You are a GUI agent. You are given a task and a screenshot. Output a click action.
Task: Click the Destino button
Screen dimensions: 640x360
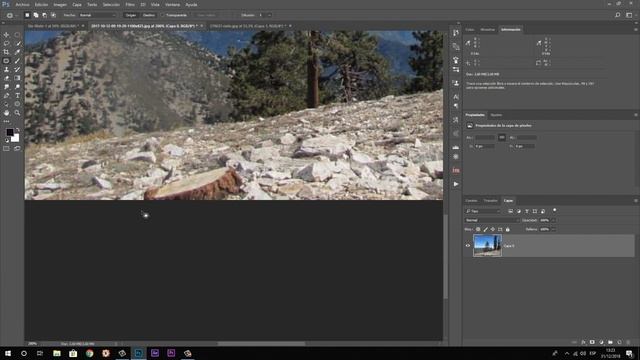point(149,15)
